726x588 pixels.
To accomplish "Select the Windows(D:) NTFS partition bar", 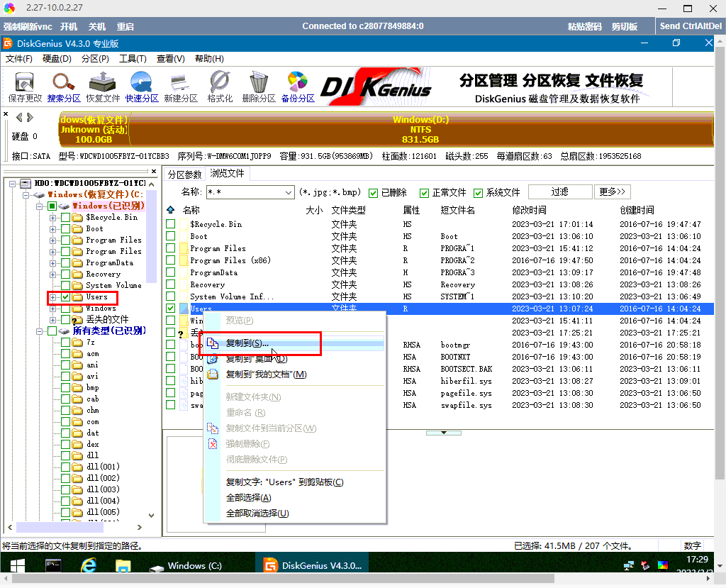I will [420, 130].
